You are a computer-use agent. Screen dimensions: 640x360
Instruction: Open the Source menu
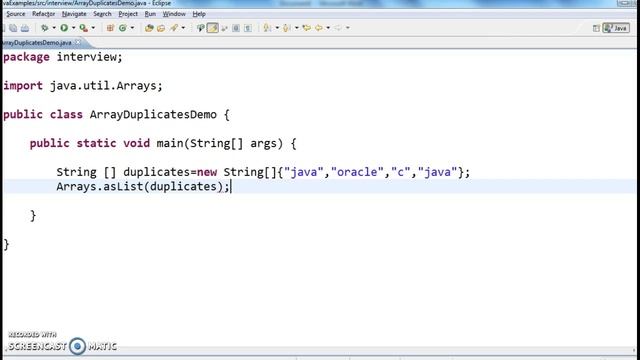[x=16, y=14]
